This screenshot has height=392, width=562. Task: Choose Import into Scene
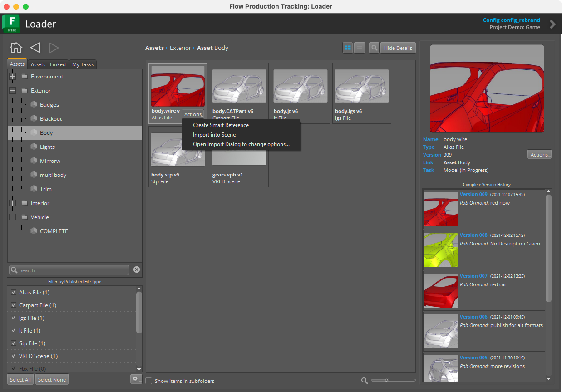click(x=214, y=135)
